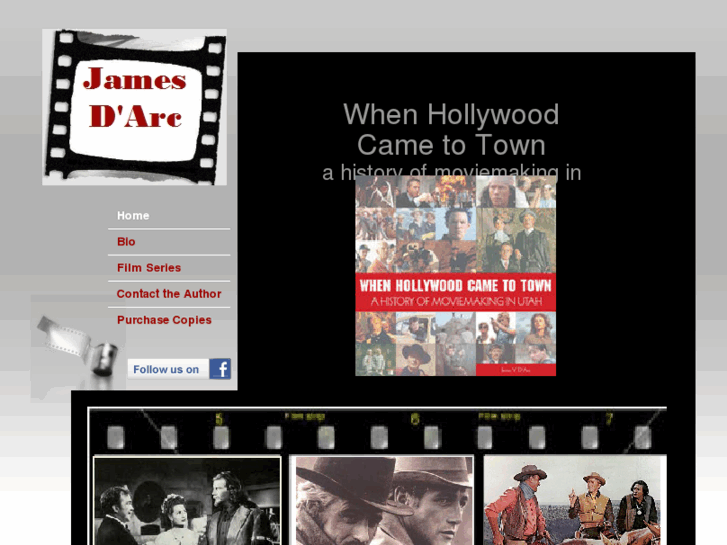The image size is (727, 545).
Task: Open the Home menu item
Action: pos(133,216)
